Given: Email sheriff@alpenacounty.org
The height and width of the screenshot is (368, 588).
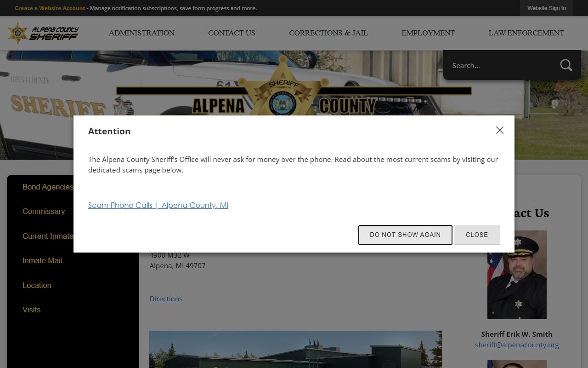Looking at the screenshot, I should tap(517, 345).
